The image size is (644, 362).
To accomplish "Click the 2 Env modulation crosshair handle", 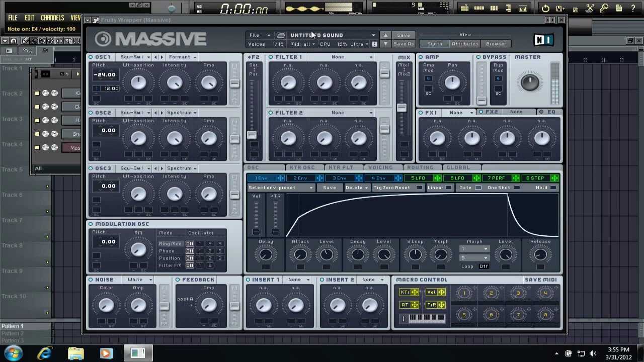I will (x=319, y=178).
